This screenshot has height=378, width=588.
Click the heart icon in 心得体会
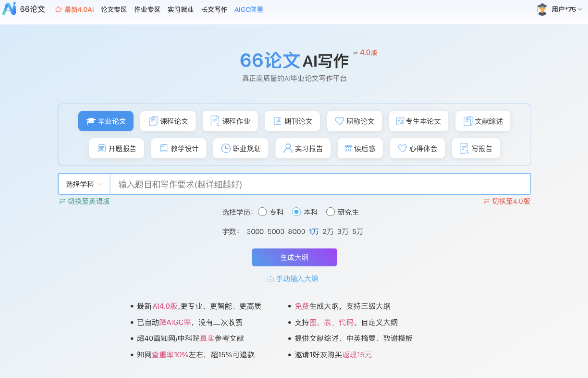pyautogui.click(x=402, y=148)
